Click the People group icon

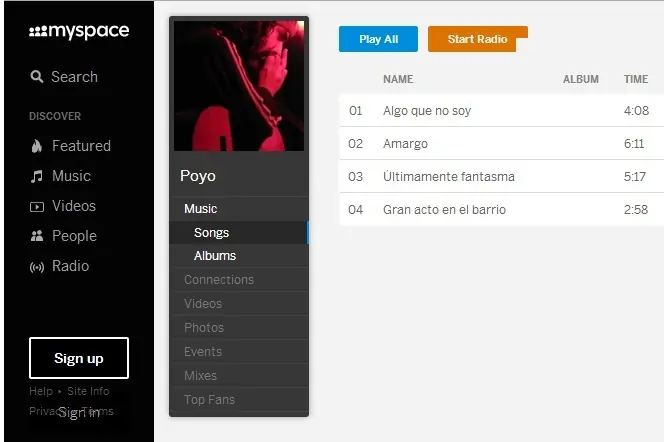(x=37, y=236)
